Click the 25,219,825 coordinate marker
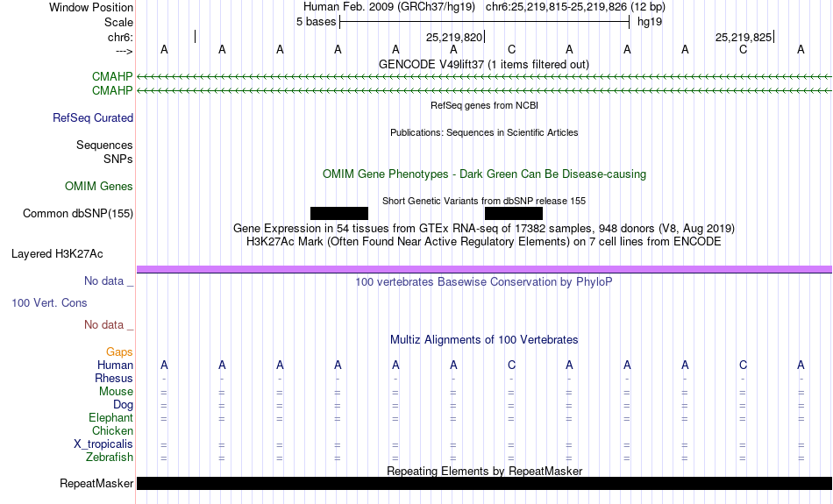This screenshot has width=833, height=504. tap(744, 37)
